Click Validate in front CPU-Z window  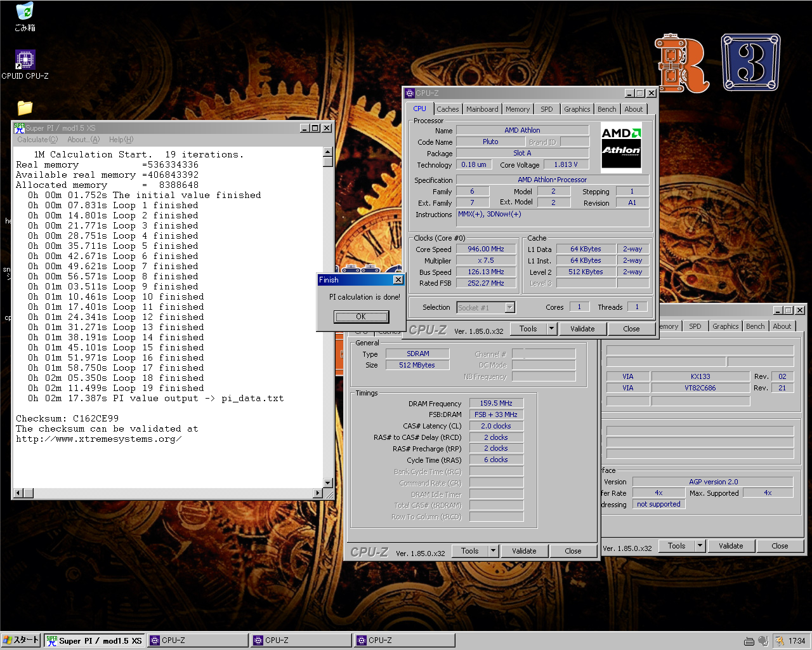pyautogui.click(x=582, y=329)
